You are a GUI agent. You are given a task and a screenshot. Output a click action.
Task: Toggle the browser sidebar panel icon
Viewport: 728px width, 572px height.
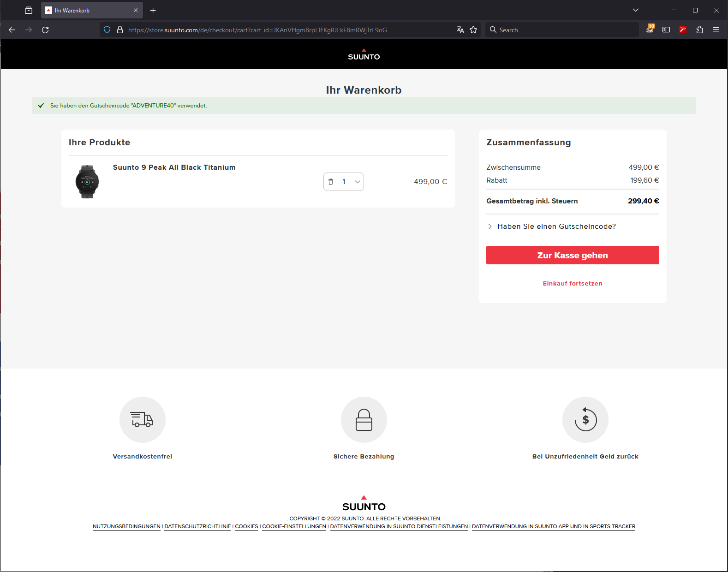click(666, 30)
